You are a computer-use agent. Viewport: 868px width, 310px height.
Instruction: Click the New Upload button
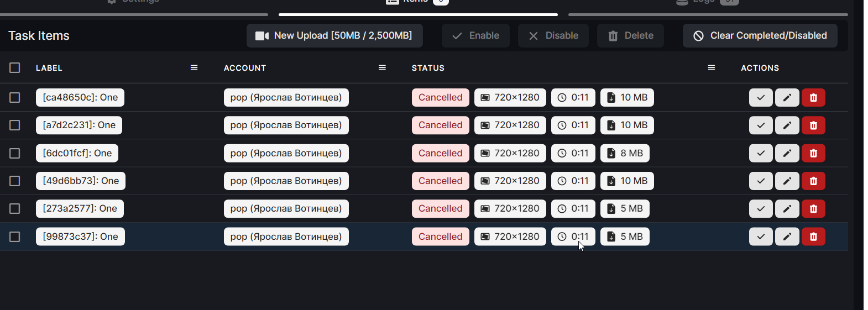(334, 35)
